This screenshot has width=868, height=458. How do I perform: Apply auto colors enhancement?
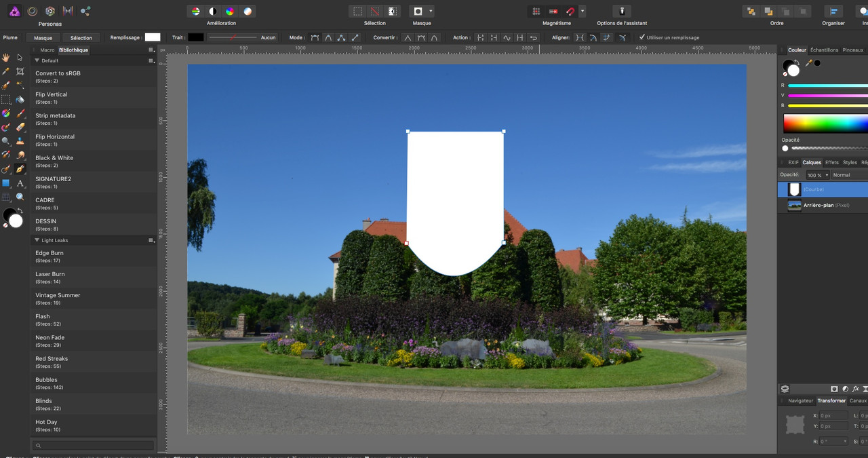[x=231, y=11]
